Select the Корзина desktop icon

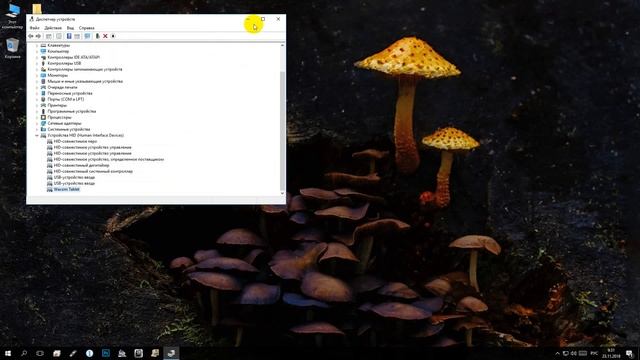pos(12,48)
